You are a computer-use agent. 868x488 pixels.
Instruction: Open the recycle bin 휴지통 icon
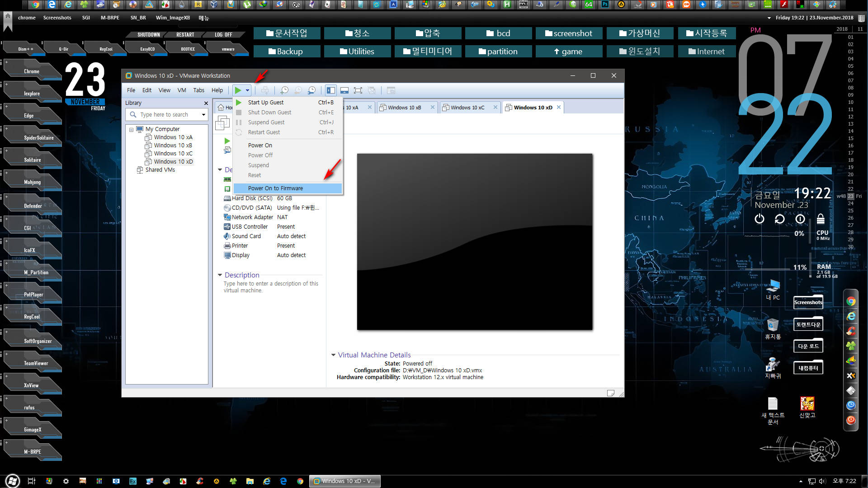click(x=773, y=329)
